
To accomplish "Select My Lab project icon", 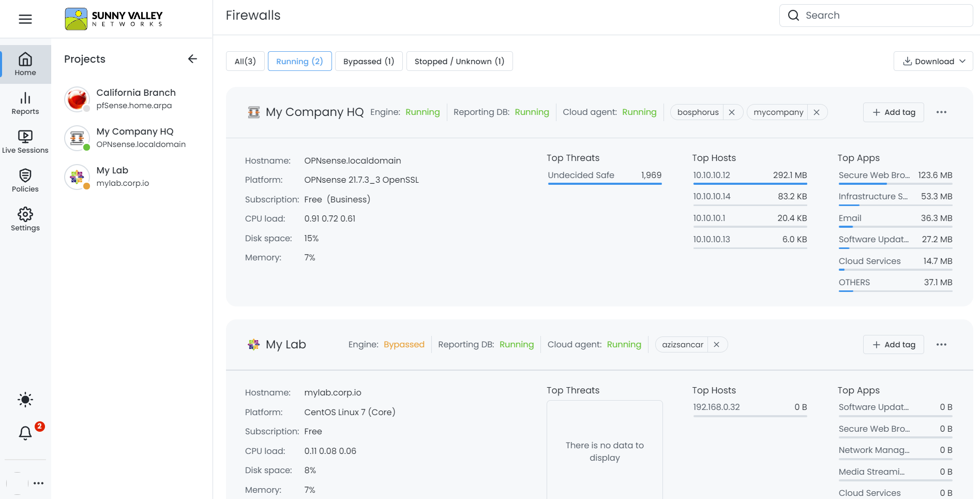I will coord(77,177).
